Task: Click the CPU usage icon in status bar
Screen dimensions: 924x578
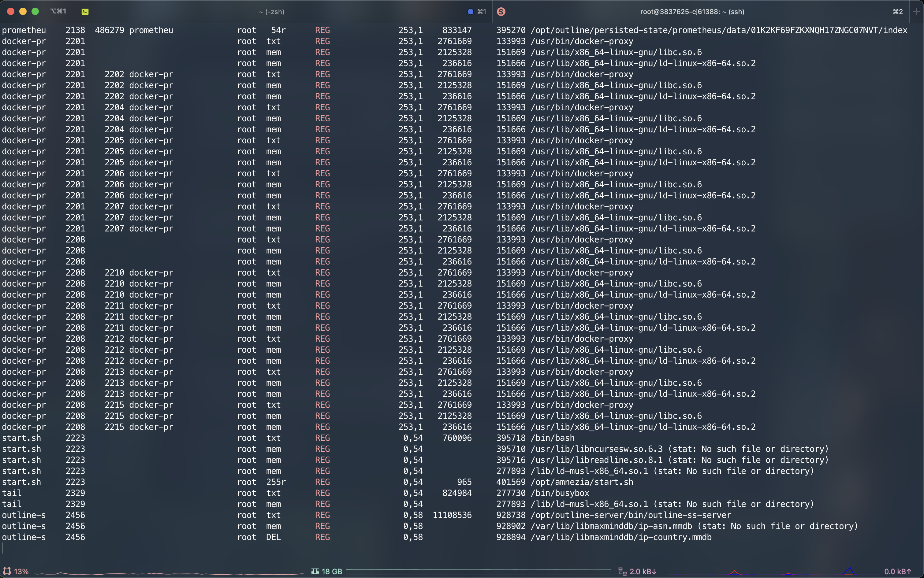Action: pyautogui.click(x=7, y=571)
